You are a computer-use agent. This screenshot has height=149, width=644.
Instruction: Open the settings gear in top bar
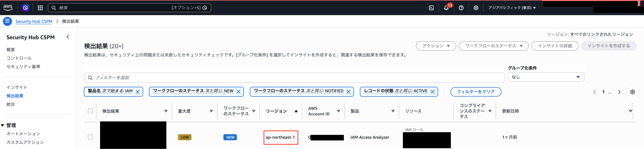476,8
